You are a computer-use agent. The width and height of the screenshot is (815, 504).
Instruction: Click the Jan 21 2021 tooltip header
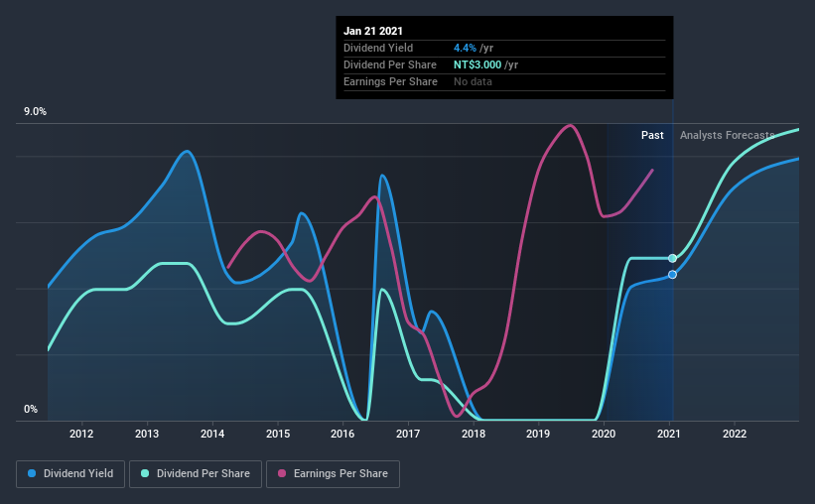coord(373,31)
